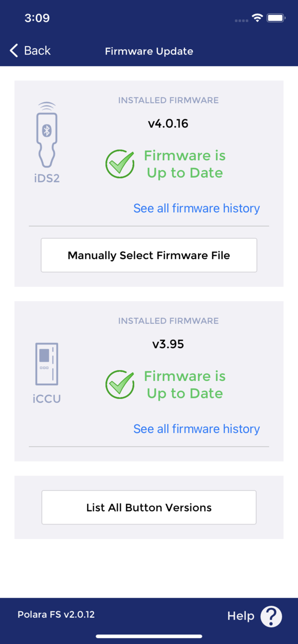Tap the back chevron arrow
This screenshot has height=644, width=298.
tap(13, 50)
